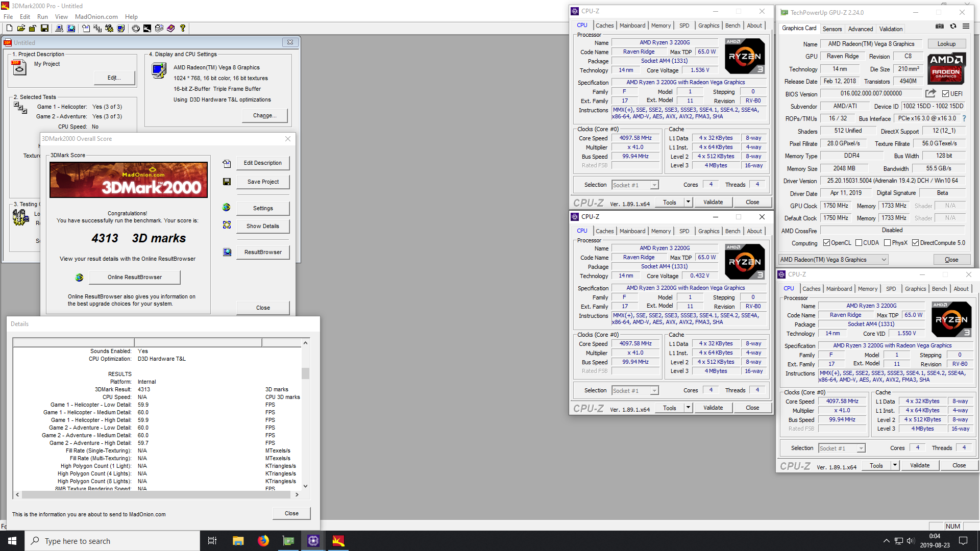This screenshot has width=980, height=551.
Task: Click vertical scrollbar thumb in Details list
Action: point(305,373)
